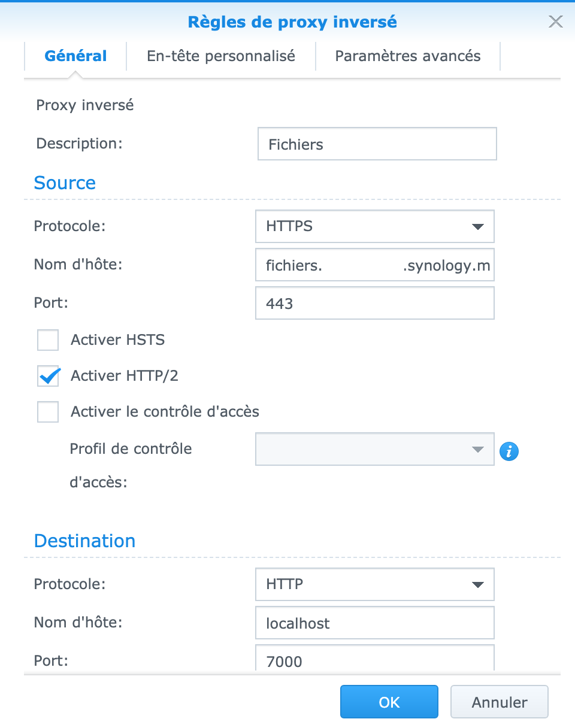Viewport: 575px width, 728px height.
Task: Click the Source Port field showing 443
Action: [374, 303]
